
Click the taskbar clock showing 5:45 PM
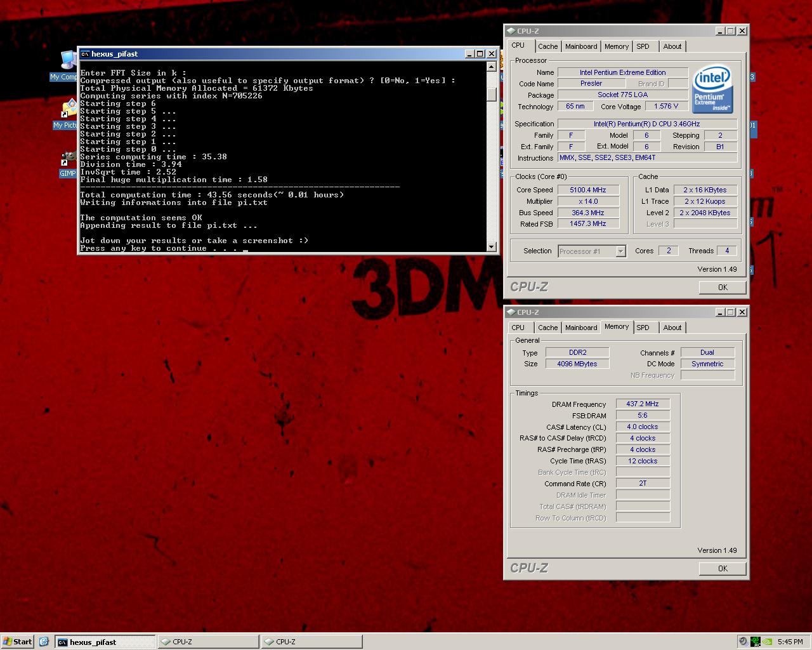click(x=790, y=642)
